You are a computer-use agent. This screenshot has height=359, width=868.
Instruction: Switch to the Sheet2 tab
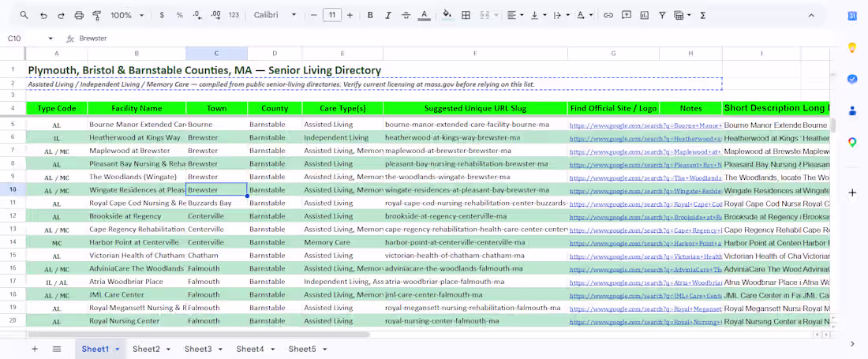(146, 349)
